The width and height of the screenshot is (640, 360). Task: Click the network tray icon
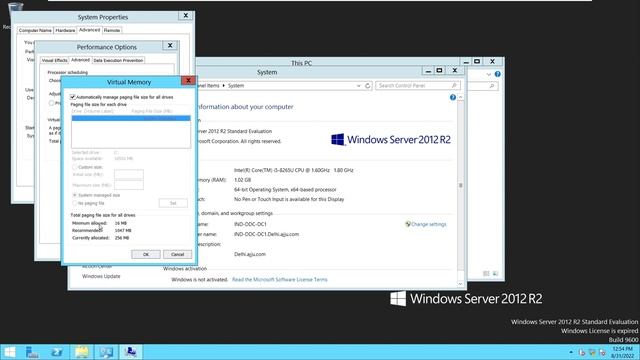tap(592, 352)
